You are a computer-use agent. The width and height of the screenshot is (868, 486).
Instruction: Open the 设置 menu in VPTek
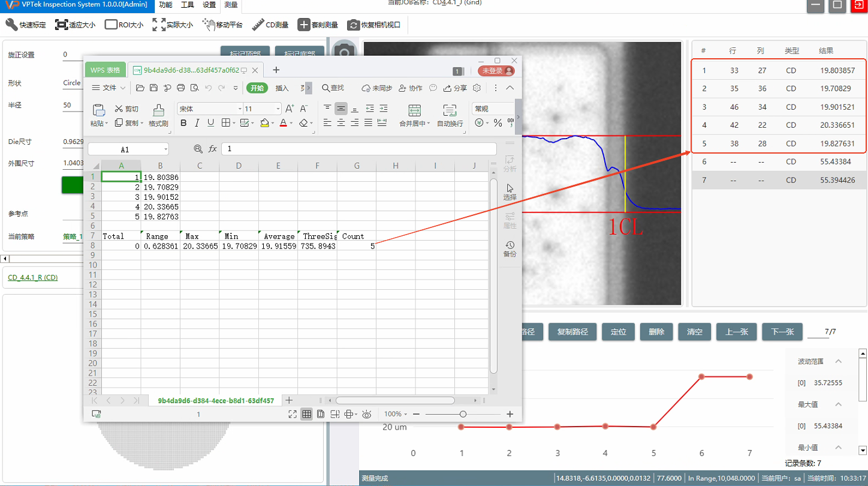(x=209, y=5)
